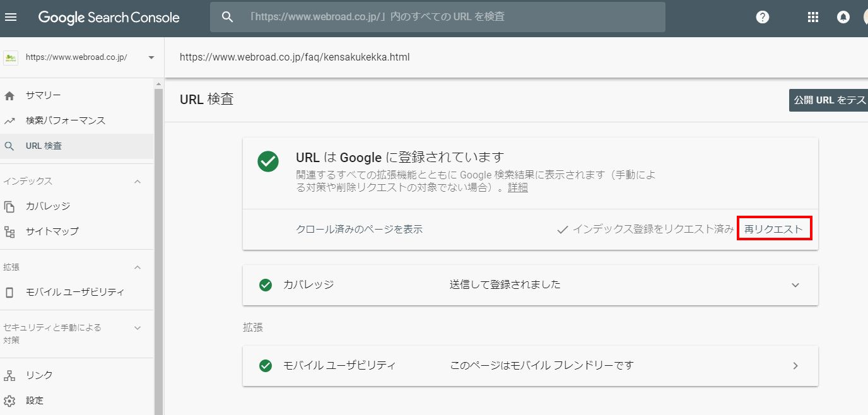Click the 公開 URL をテスト button
The image size is (868, 415).
tap(828, 100)
